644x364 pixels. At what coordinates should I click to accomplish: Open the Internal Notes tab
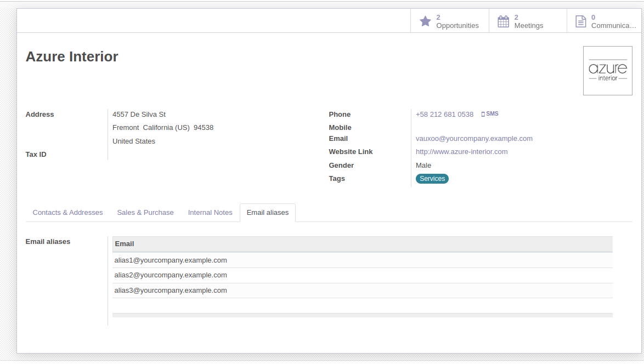point(210,213)
